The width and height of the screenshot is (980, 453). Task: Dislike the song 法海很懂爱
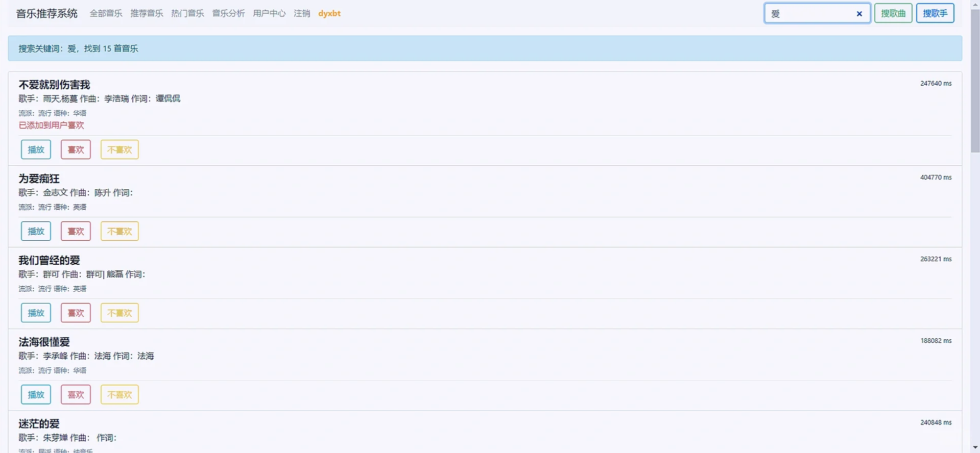[x=119, y=394]
